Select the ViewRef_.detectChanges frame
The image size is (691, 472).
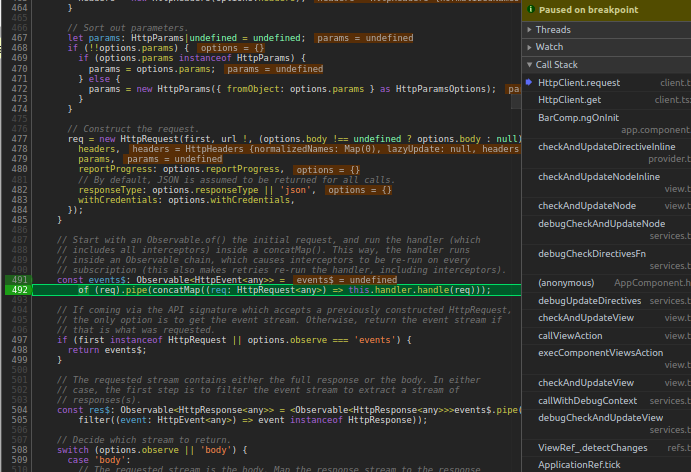pos(592,447)
